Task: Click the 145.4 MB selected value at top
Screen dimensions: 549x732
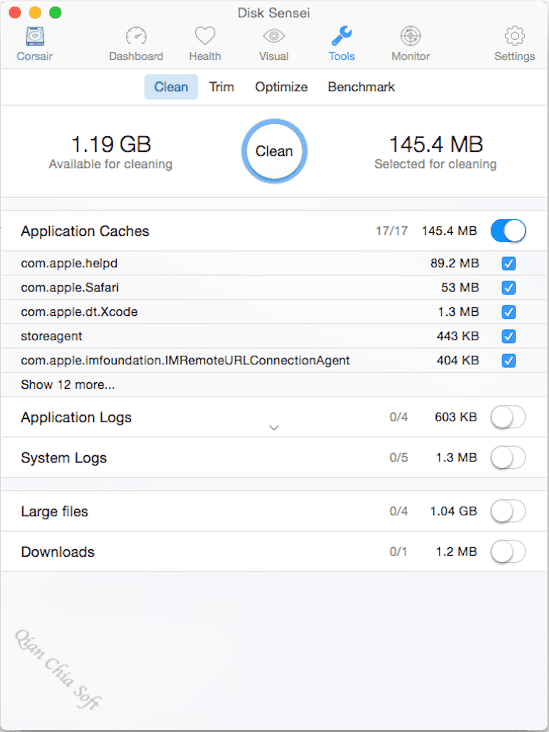Action: [436, 144]
